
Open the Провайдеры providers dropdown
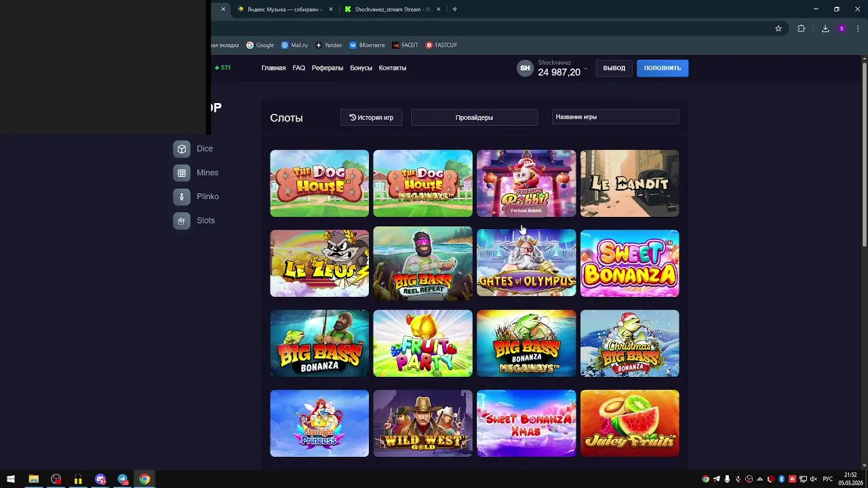tap(474, 117)
